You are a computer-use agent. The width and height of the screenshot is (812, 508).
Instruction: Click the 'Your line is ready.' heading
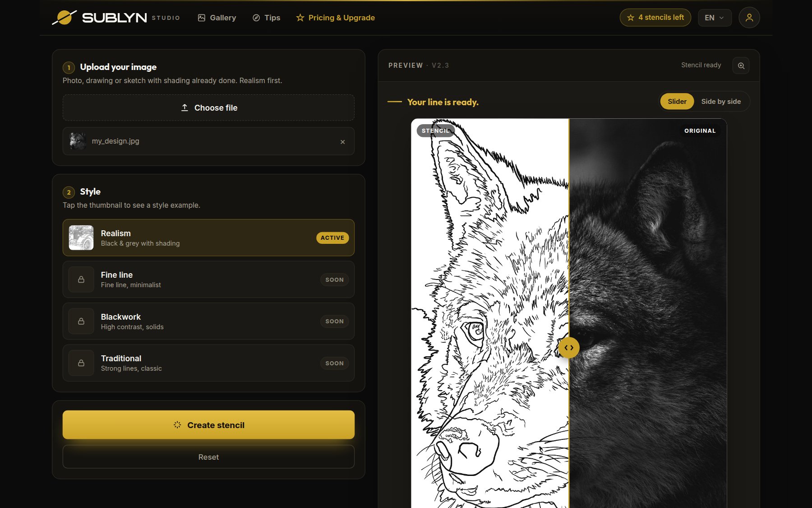[x=443, y=102]
